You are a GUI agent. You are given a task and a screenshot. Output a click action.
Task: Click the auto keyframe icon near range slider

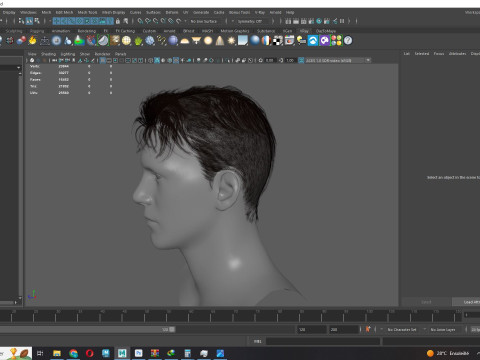[x=368, y=329]
